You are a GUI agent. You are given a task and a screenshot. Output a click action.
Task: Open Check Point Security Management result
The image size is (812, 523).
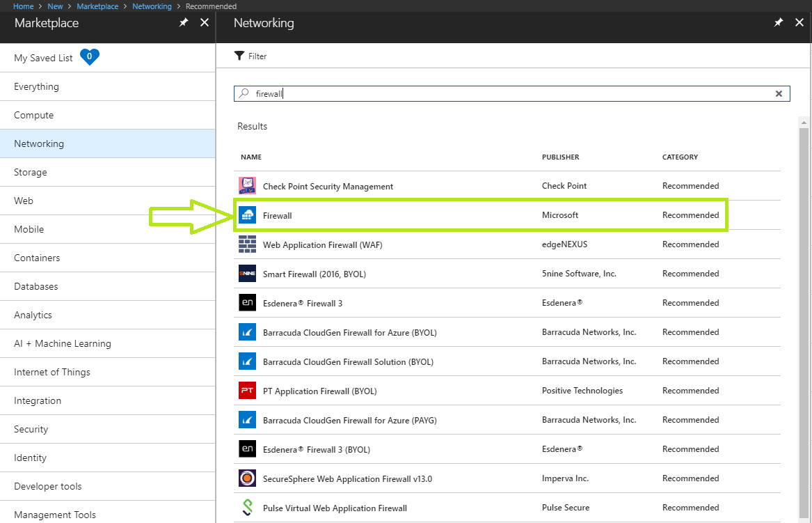[x=507, y=185]
